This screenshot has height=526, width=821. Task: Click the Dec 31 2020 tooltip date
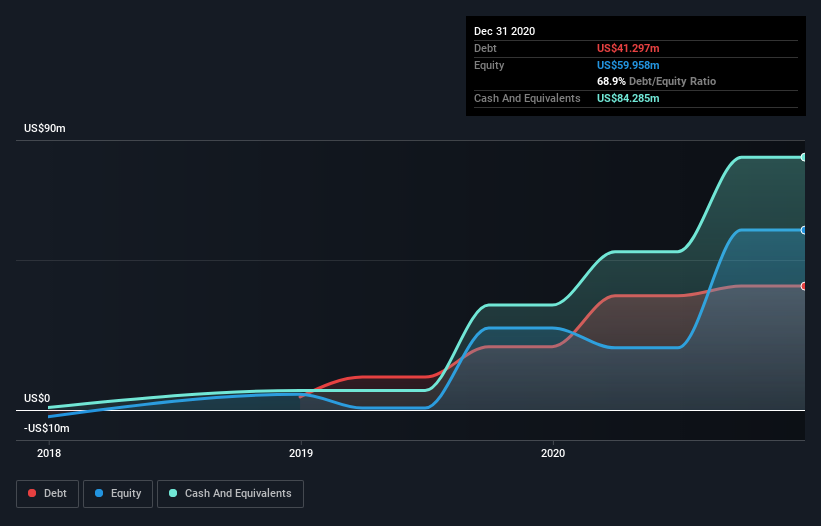[x=504, y=31]
